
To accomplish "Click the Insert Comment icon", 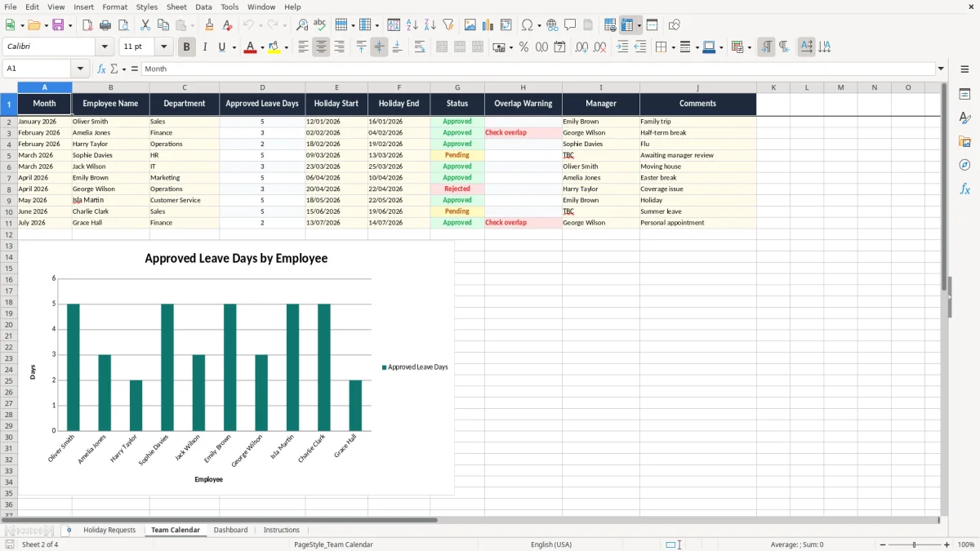I will pyautogui.click(x=570, y=25).
